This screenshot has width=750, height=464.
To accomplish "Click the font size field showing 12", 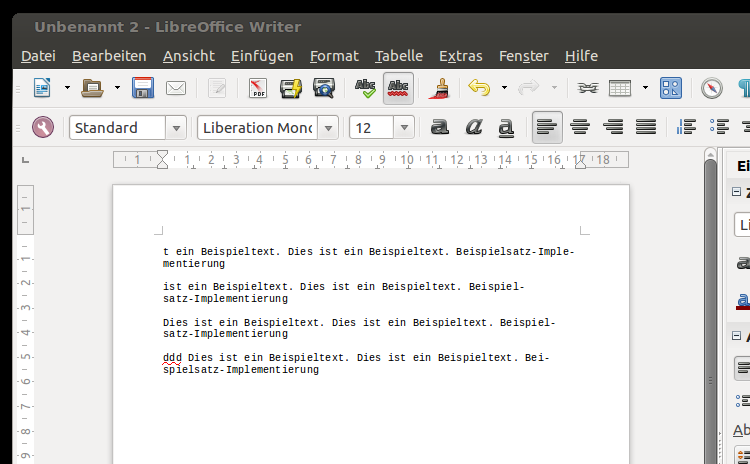I will [x=372, y=128].
